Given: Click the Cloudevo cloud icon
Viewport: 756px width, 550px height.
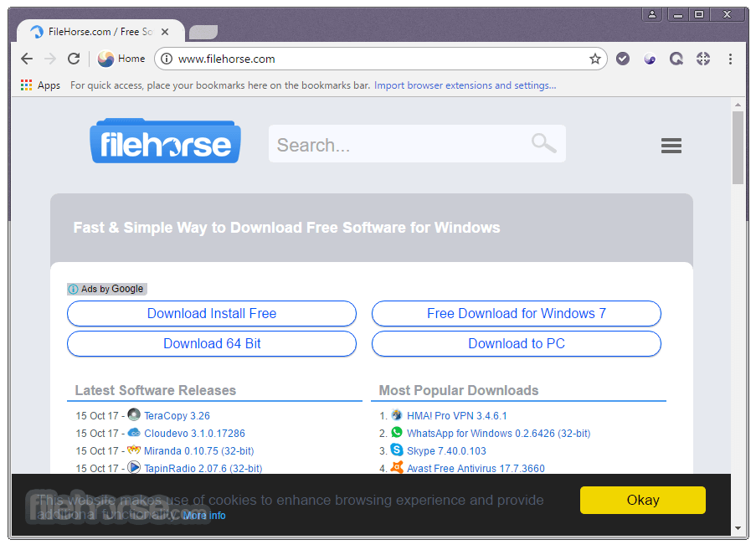Looking at the screenshot, I should [134, 433].
